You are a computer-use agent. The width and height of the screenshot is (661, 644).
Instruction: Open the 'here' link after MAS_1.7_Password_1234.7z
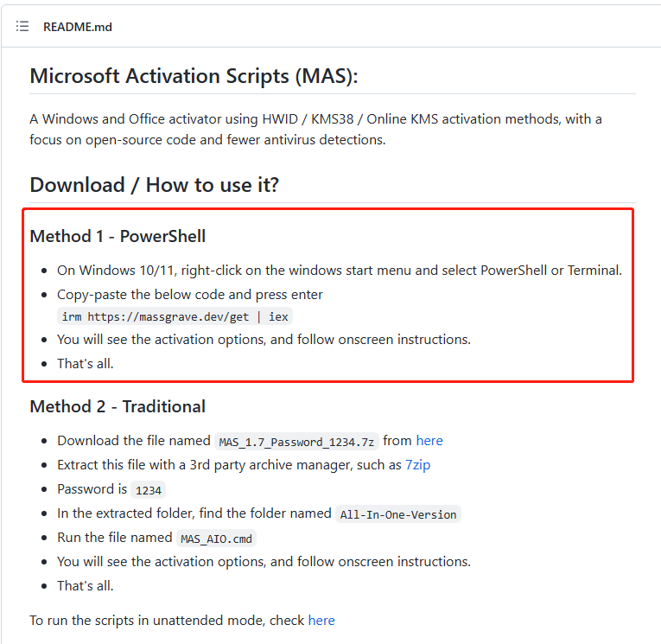tap(429, 441)
